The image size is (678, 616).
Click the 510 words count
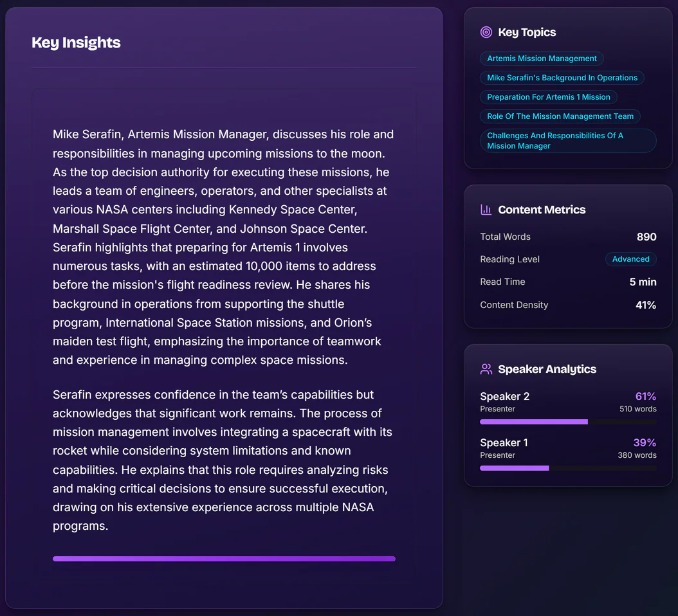tap(637, 409)
